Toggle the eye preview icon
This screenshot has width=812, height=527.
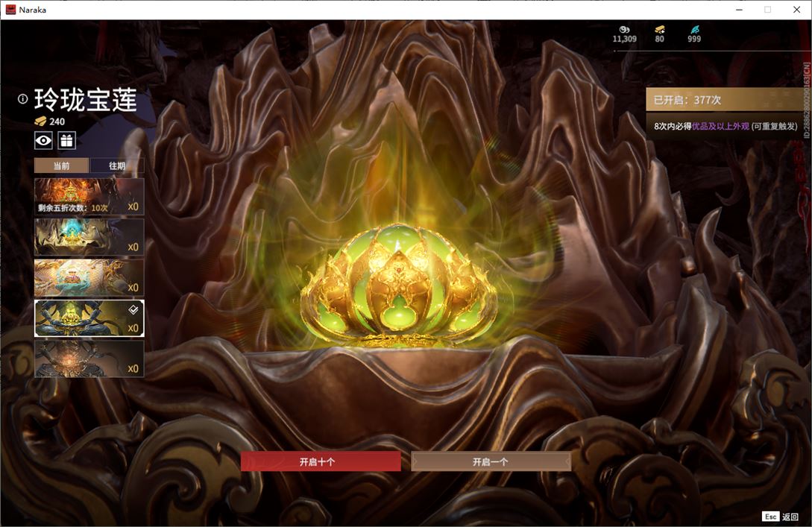click(43, 140)
